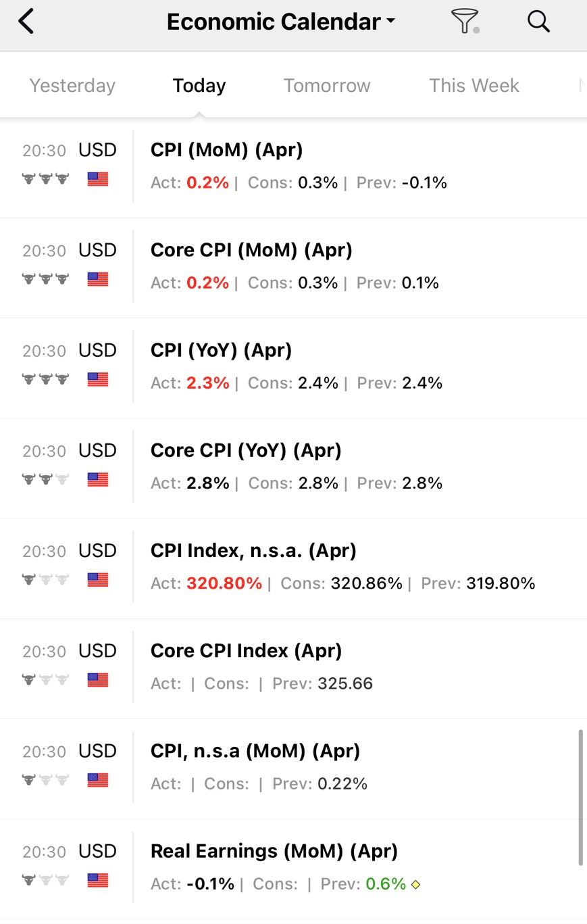Image resolution: width=587 pixels, height=924 pixels.
Task: Tap the back arrow icon
Action: (26, 22)
